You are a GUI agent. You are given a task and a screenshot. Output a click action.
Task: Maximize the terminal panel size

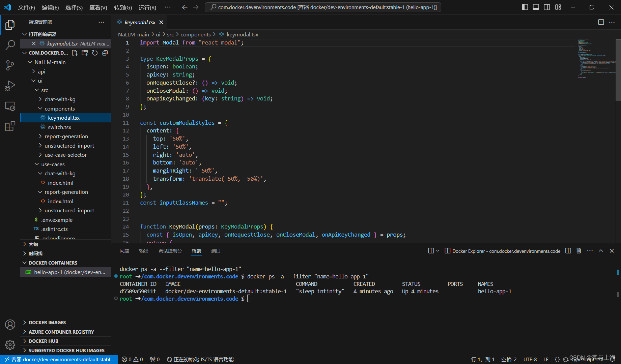601,251
